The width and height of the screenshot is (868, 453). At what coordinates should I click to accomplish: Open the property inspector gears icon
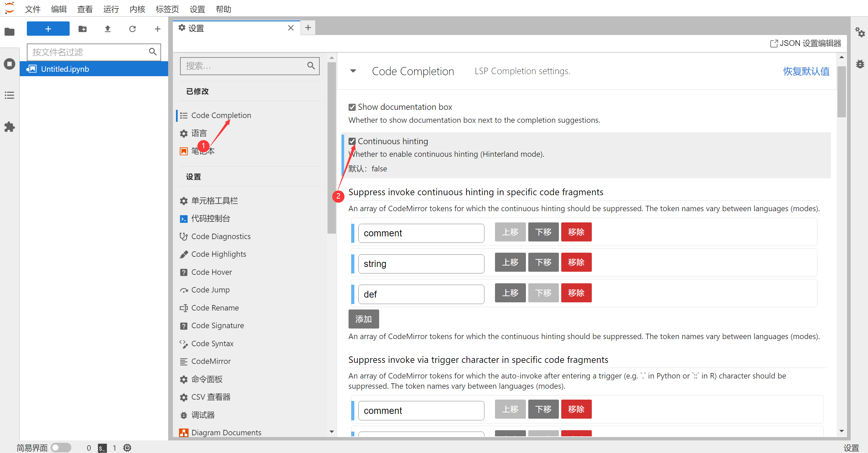tap(860, 32)
